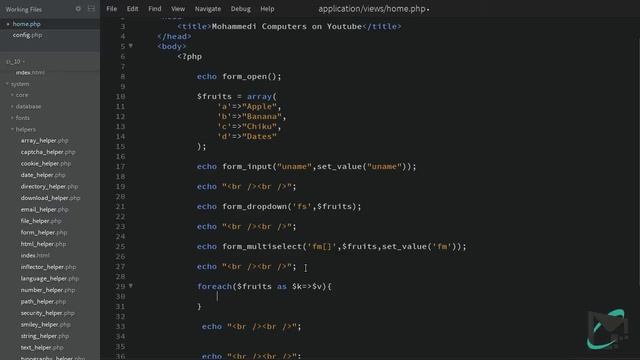
Task: Click the 'a'=>"Apple" array entry
Action: point(249,107)
